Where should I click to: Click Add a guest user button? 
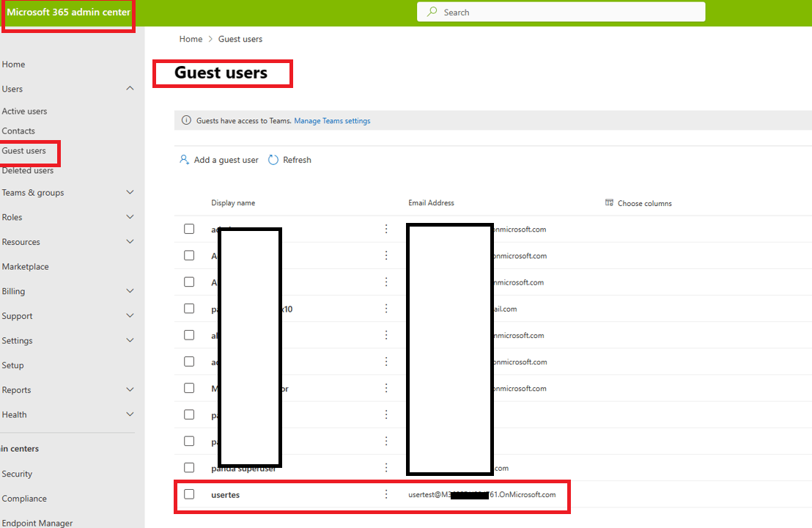tap(218, 160)
